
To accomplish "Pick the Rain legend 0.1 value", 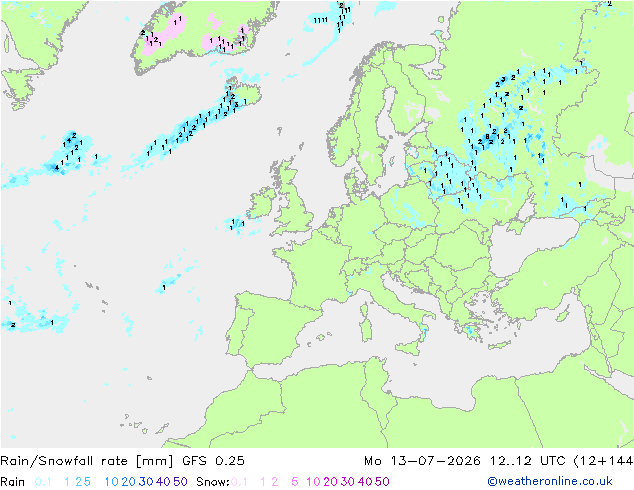I will tap(43, 482).
